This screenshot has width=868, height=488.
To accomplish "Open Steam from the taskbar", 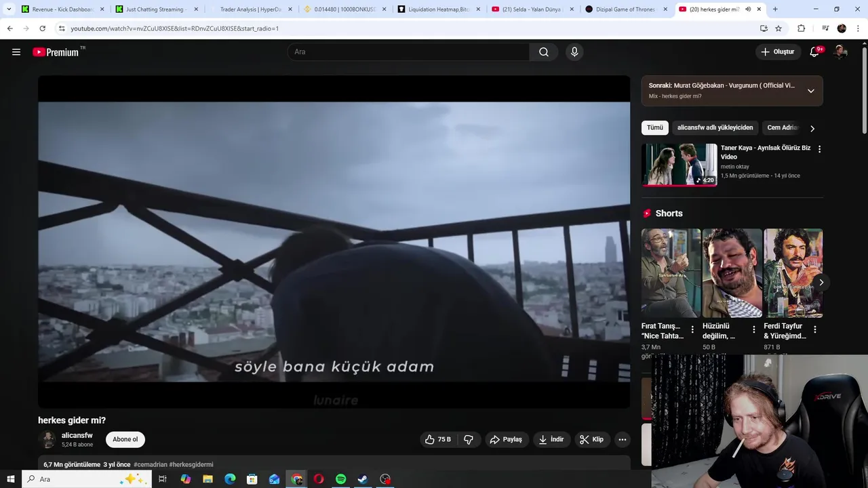I will point(363,479).
